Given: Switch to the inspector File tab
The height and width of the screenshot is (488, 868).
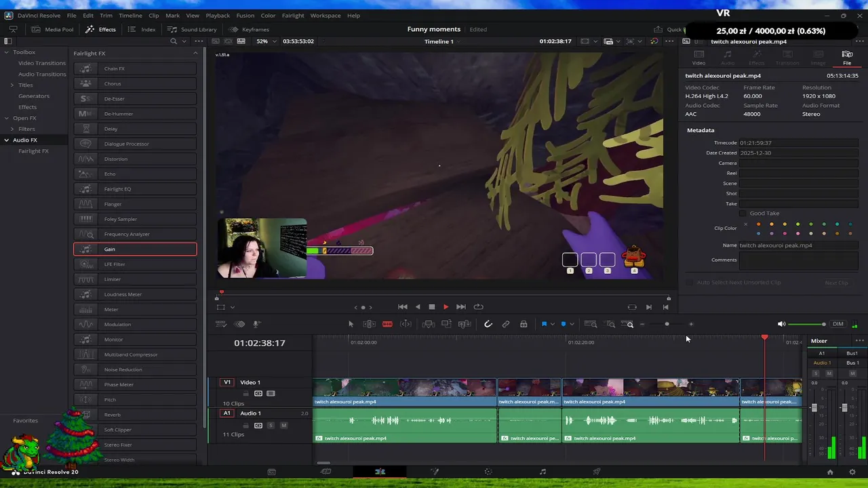Looking at the screenshot, I should pyautogui.click(x=847, y=58).
